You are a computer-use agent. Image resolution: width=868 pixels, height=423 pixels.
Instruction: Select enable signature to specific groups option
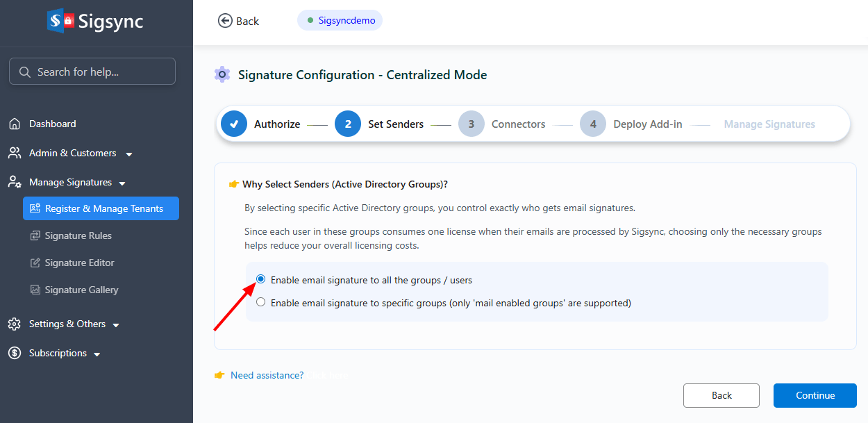point(261,302)
